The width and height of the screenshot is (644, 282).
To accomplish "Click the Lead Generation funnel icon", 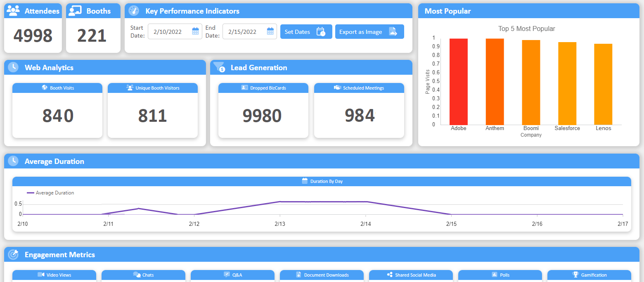I will [219, 67].
